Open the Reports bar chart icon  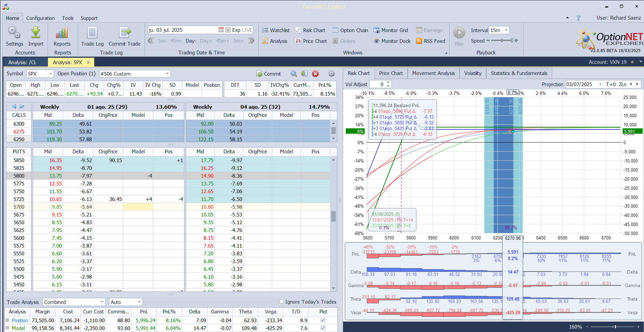click(x=62, y=33)
